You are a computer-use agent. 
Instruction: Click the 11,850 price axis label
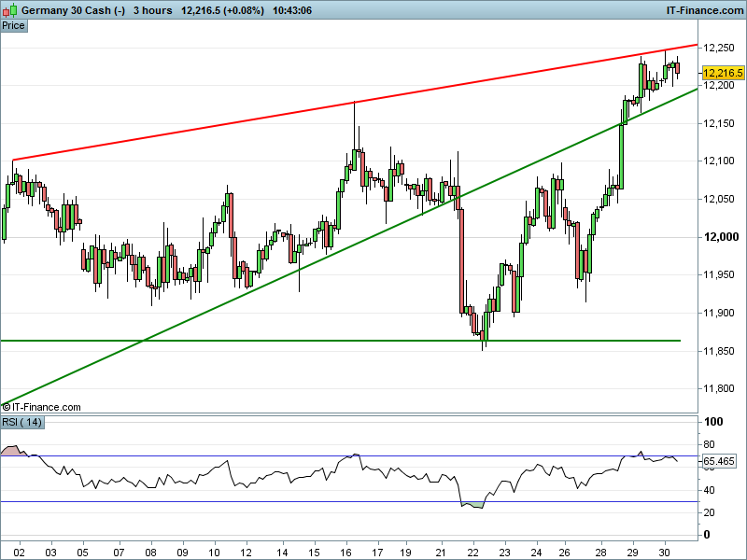(x=719, y=351)
